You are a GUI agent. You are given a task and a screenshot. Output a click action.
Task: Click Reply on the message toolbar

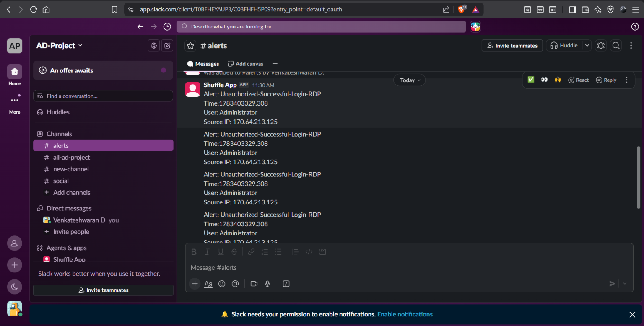pos(606,80)
